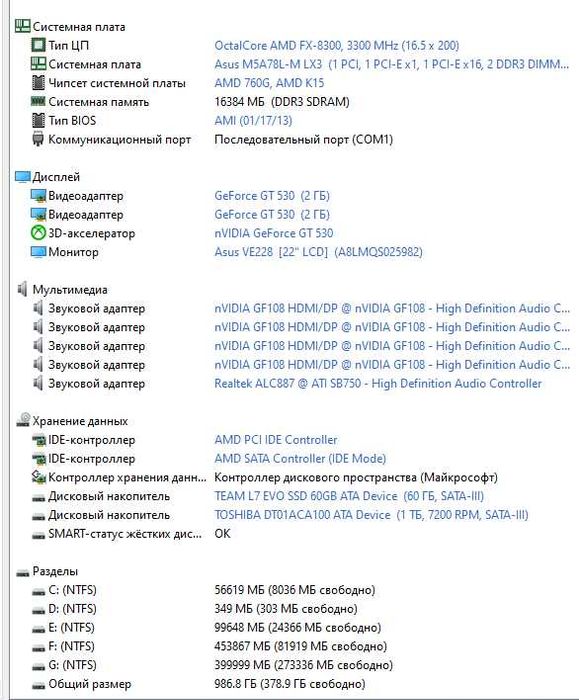Click the Коммуникационный порт connector icon
The height and width of the screenshot is (700, 579).
coord(38,138)
